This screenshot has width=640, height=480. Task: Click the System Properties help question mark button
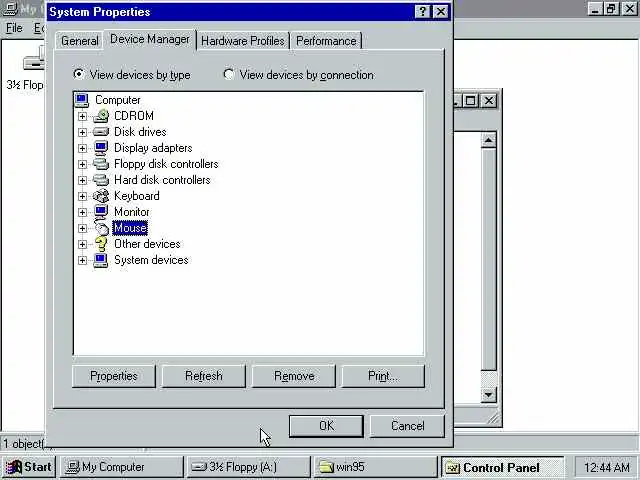(422, 11)
